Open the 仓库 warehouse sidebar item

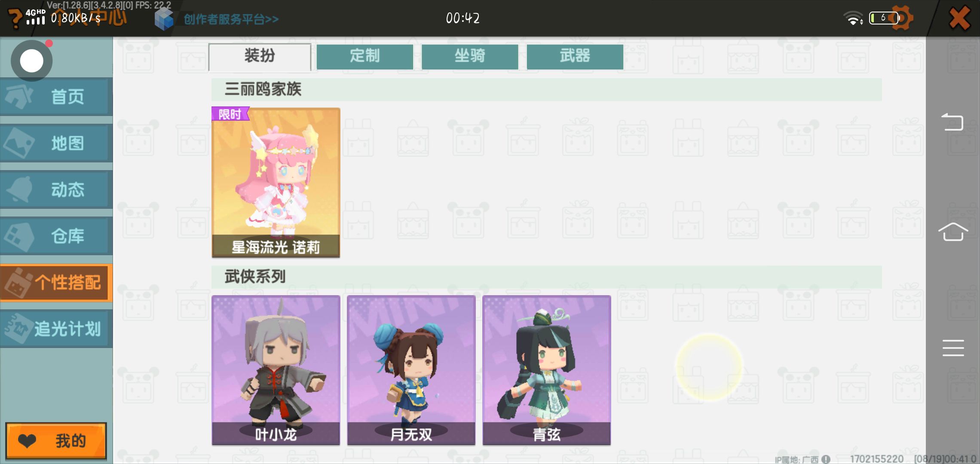(56, 236)
